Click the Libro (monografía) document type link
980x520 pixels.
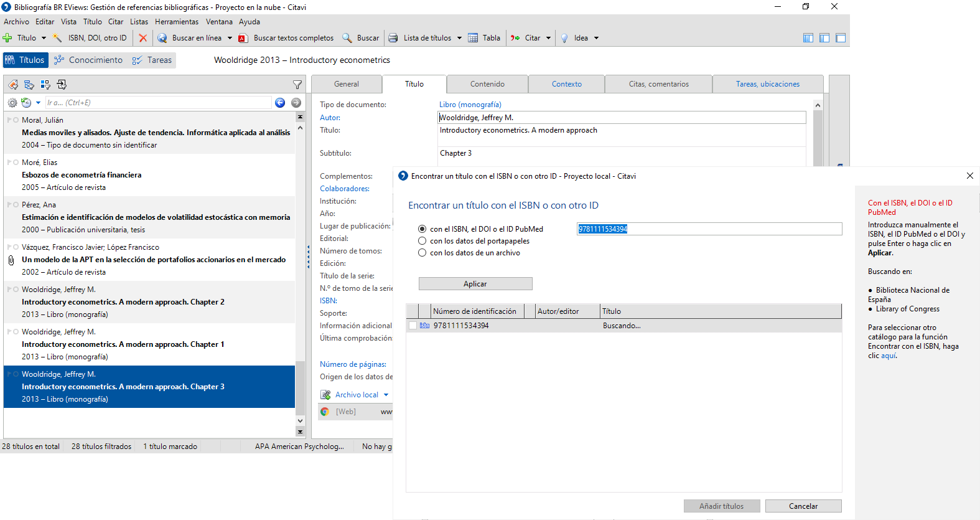(x=470, y=105)
